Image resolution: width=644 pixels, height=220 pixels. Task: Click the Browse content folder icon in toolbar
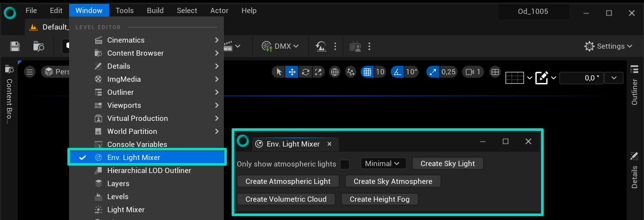tap(39, 46)
